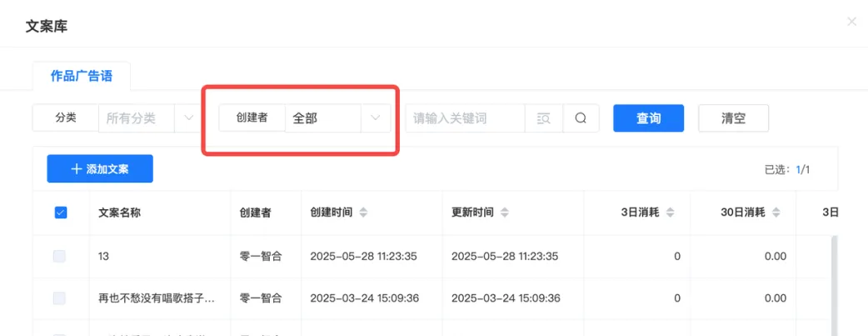This screenshot has width=868, height=336.
Task: Click the 创建者 filter label
Action: tap(252, 118)
